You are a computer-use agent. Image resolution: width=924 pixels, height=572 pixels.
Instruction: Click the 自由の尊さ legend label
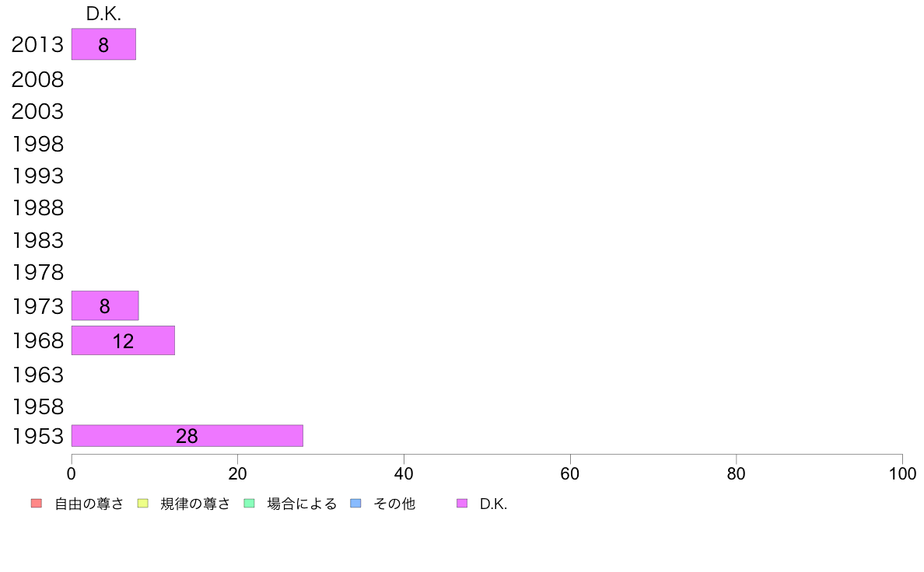tap(89, 504)
